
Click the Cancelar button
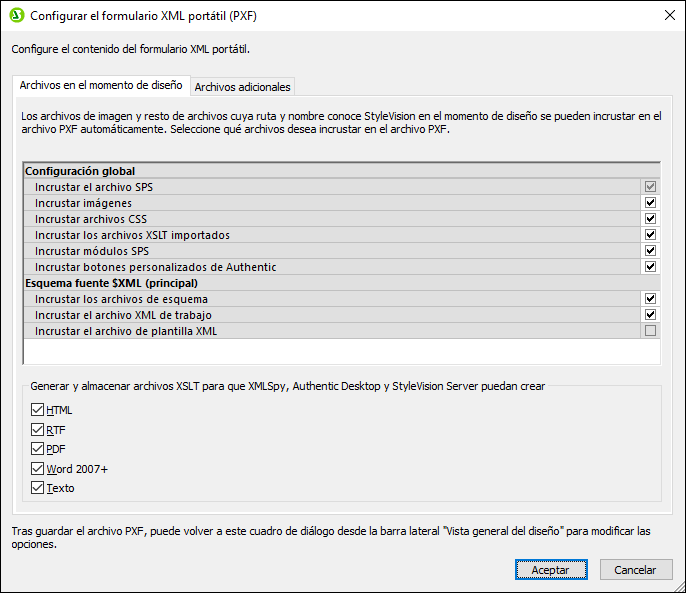point(635,570)
